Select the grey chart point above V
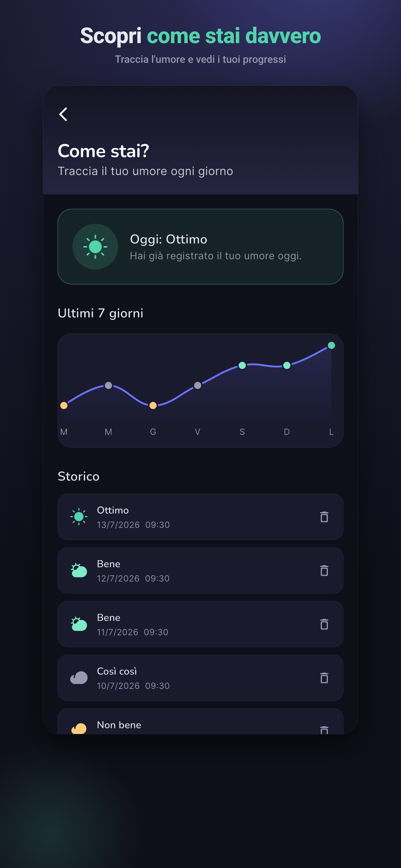 coord(198,386)
